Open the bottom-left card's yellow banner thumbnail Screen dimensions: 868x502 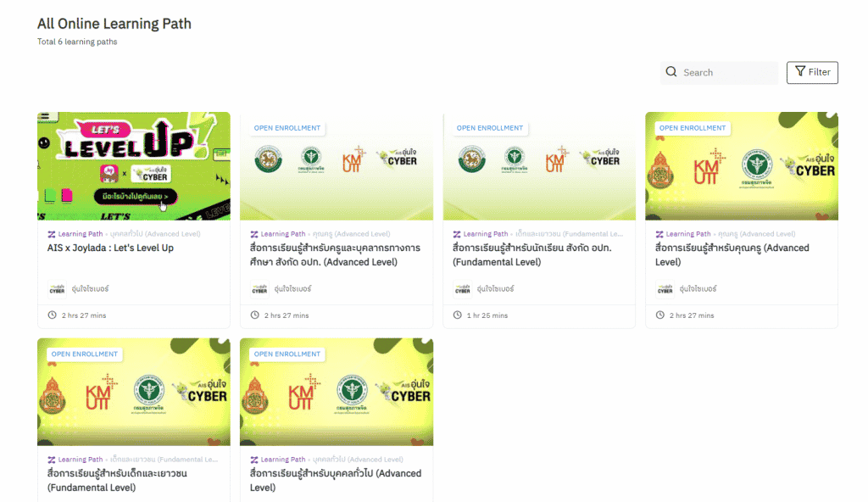[133, 392]
